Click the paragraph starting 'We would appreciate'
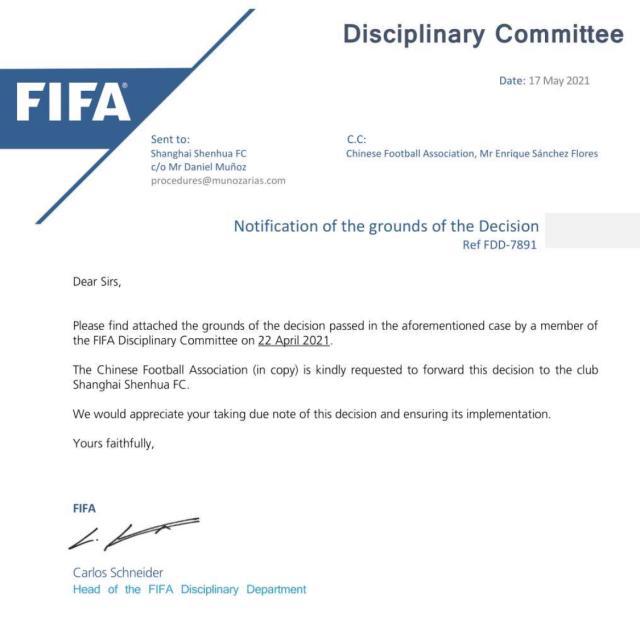Image resolution: width=640 pixels, height=622 pixels. (311, 414)
